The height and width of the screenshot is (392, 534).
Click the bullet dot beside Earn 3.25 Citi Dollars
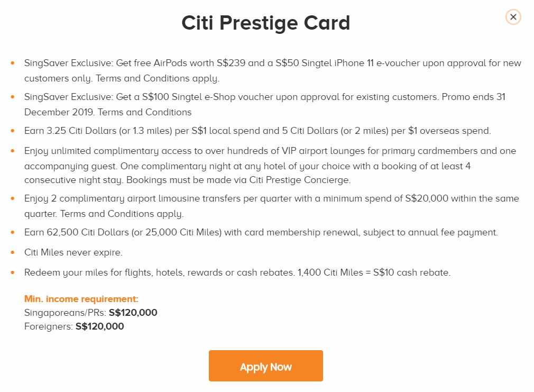[x=13, y=131]
